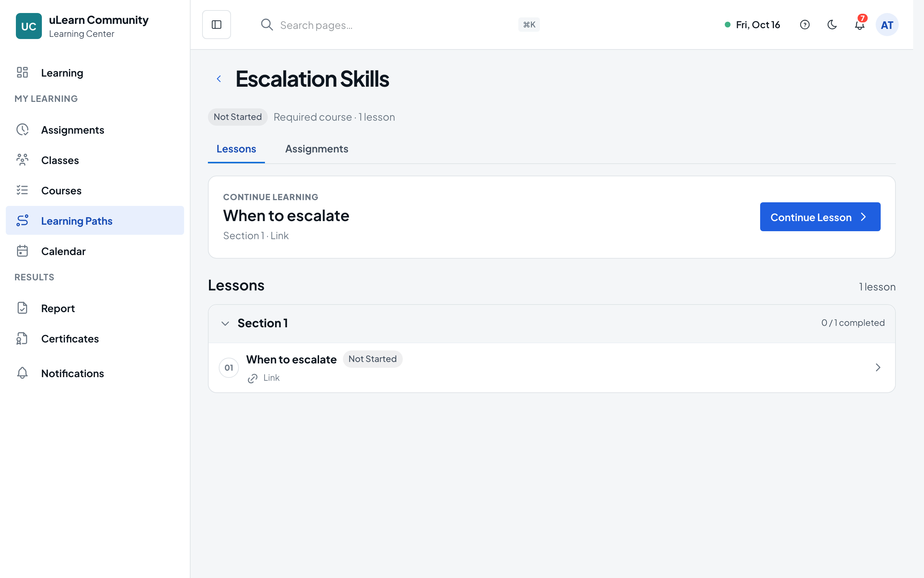The image size is (924, 578).
Task: Open the Report sidebar item
Action: [95, 308]
